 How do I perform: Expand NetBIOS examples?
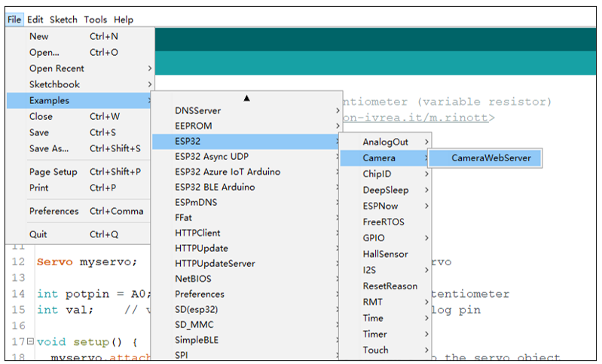(x=246, y=279)
